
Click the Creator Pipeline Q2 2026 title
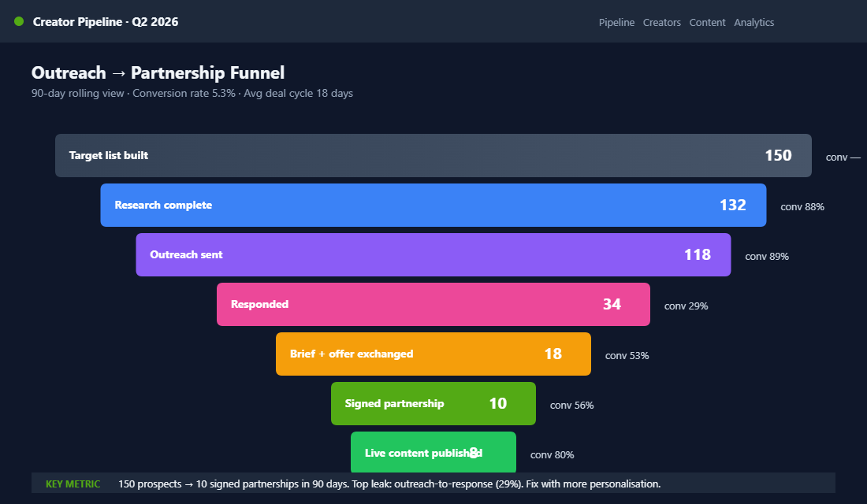(105, 21)
